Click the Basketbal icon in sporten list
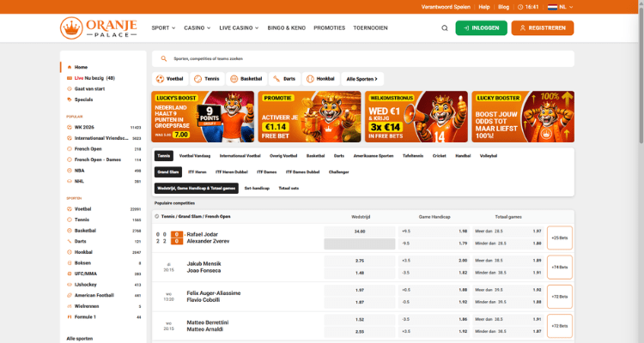This screenshot has width=644, height=343. coord(70,231)
